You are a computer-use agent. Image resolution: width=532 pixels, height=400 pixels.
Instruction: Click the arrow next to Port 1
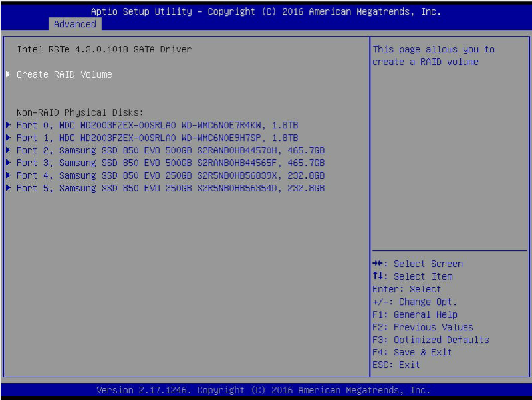pos(9,138)
